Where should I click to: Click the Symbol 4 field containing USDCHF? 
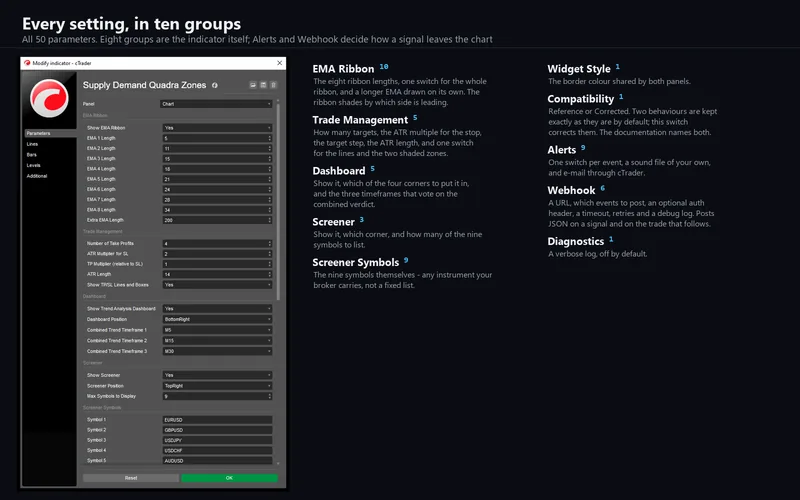[217, 451]
